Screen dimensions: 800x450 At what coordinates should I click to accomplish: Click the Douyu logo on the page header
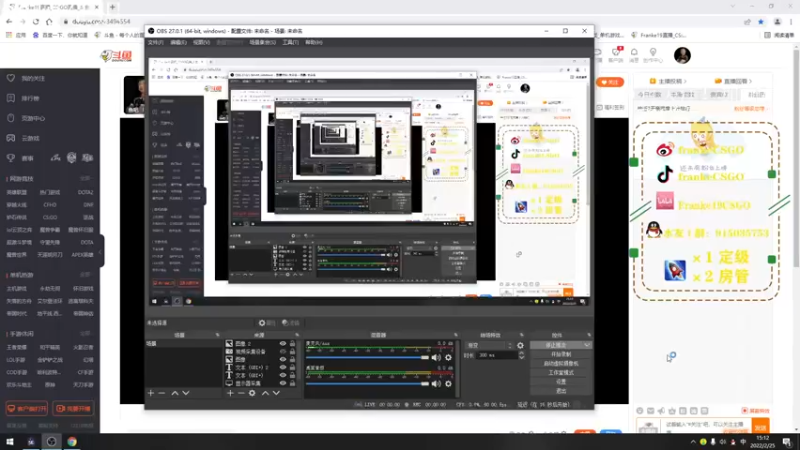[116, 56]
